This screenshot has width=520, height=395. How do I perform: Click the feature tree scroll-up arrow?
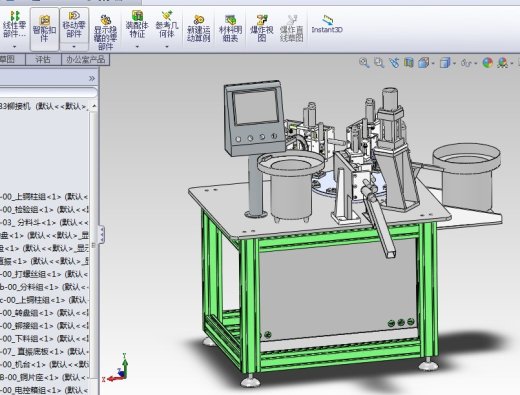pyautogui.click(x=94, y=106)
